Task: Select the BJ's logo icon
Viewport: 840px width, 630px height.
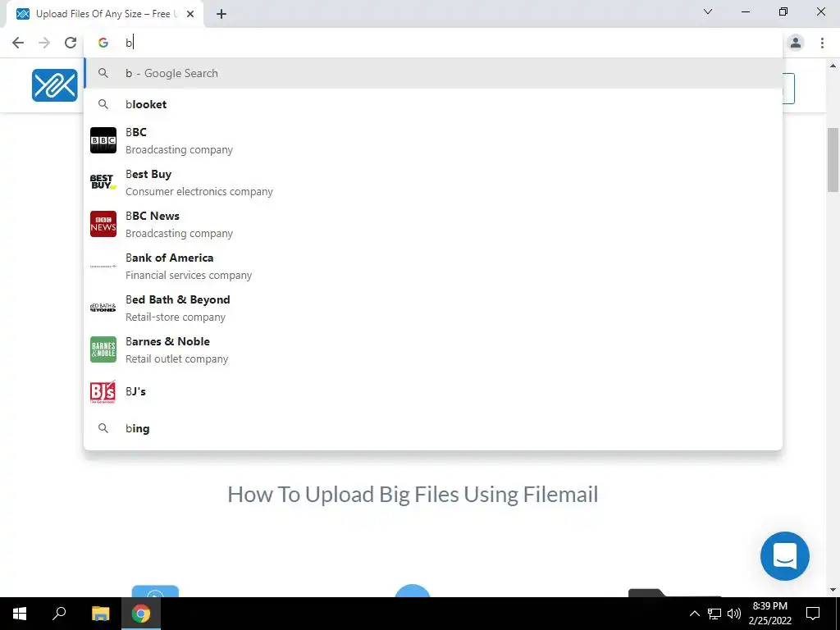Action: coord(103,391)
